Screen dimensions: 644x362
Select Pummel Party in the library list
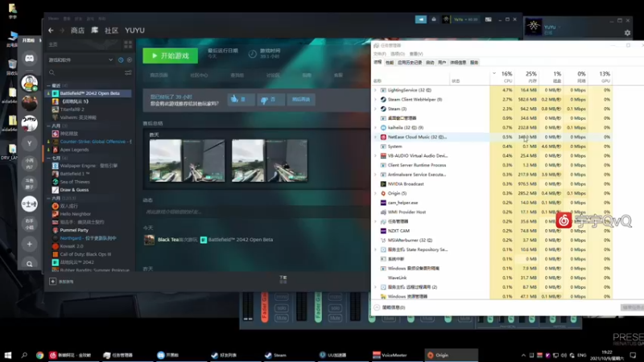coord(74,230)
